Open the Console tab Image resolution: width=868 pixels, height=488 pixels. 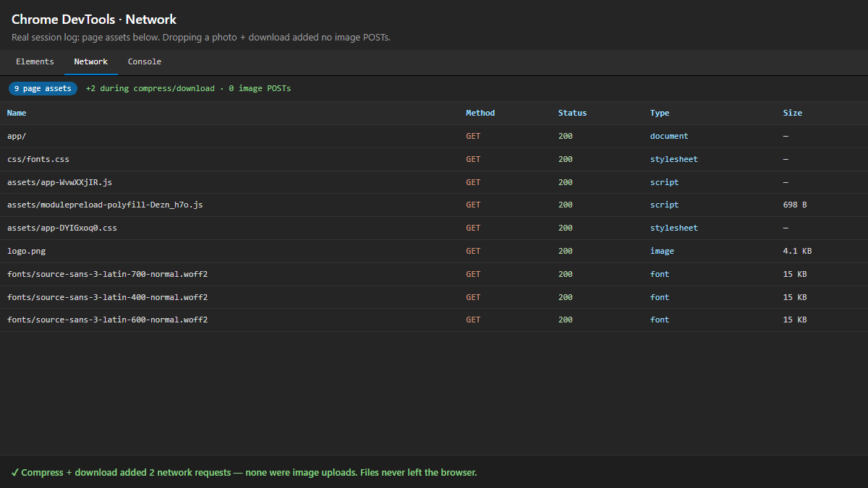[x=145, y=62]
